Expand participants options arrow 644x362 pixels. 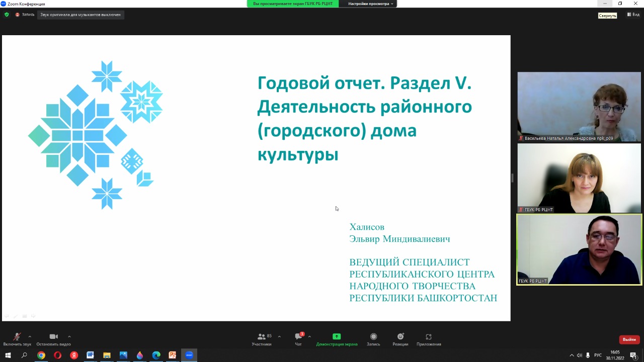coord(279,336)
